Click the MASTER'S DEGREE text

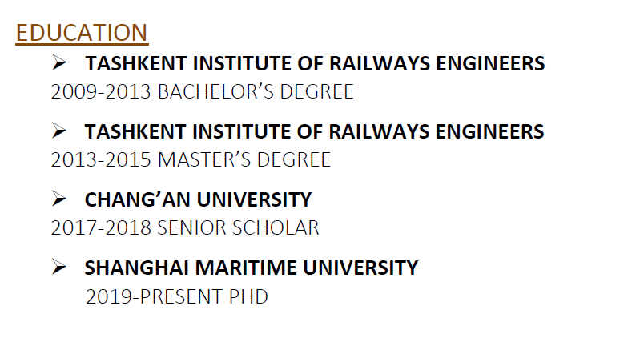tap(244, 160)
